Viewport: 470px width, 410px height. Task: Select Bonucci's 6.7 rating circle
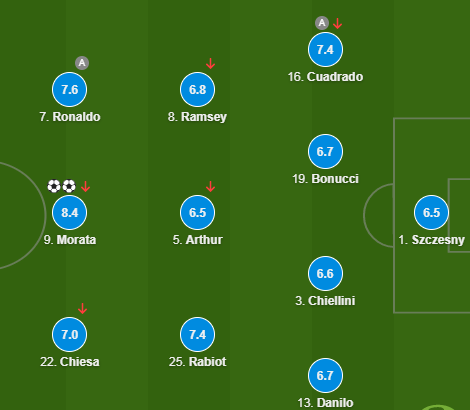325,151
